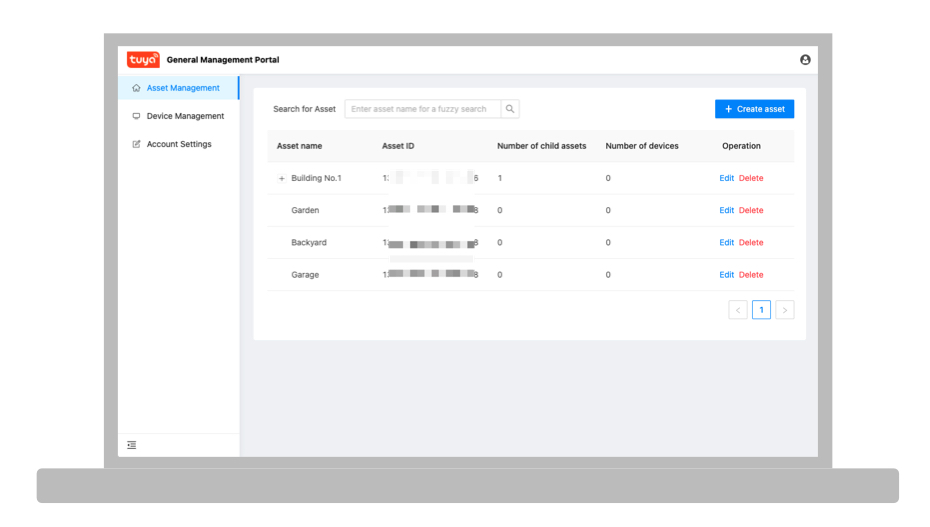The width and height of the screenshot is (930, 527).
Task: Go to next page arrow
Action: (x=785, y=310)
